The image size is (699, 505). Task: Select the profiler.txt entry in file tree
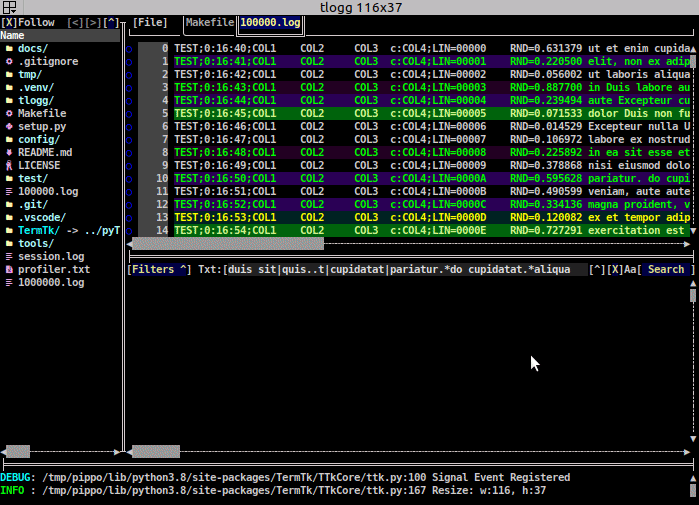(54, 270)
